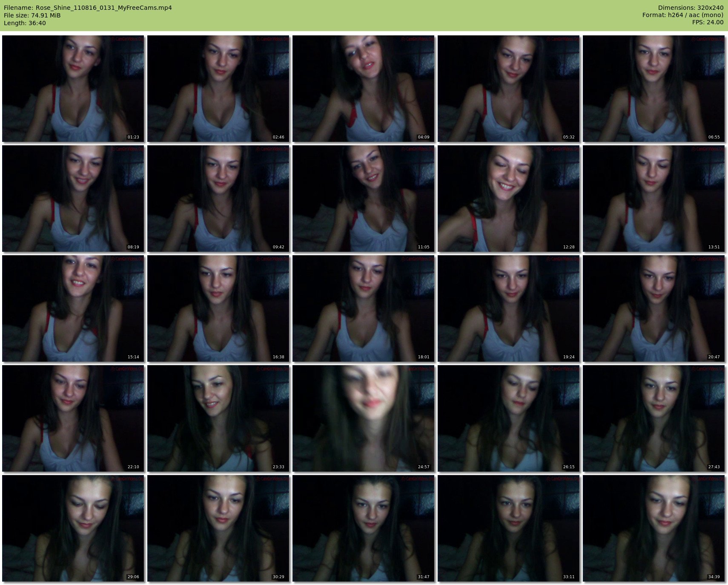
Task: Select the thumbnail at 12:28
Action: [x=508, y=198]
